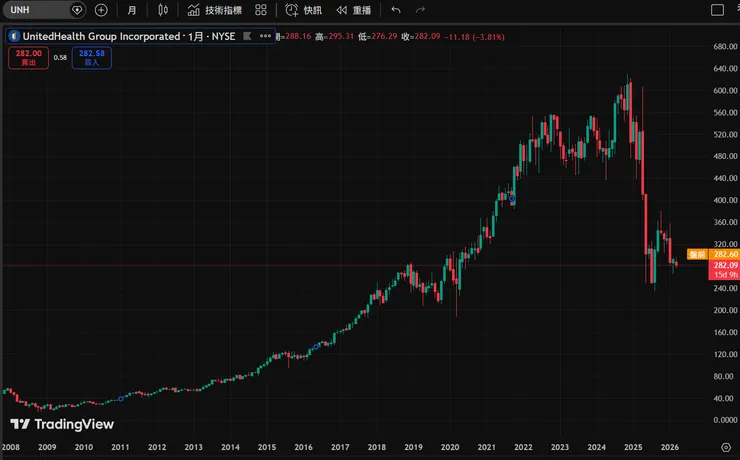Click the event marker near late 2021
This screenshot has width=740, height=460.
click(x=512, y=199)
